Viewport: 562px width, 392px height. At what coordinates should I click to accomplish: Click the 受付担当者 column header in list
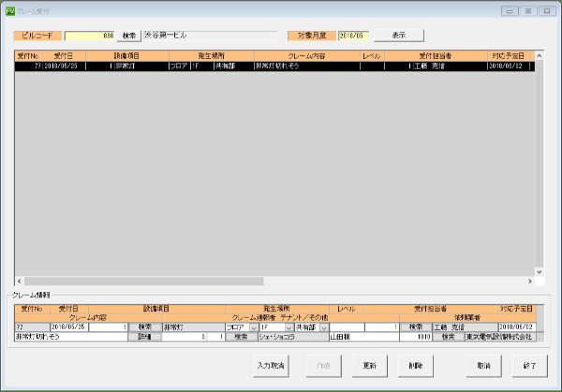(436, 56)
